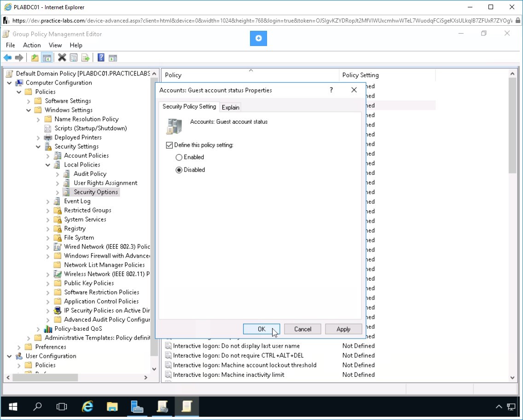This screenshot has height=420, width=523.
Task: Open Properties from the toolbar icon
Action: (74, 58)
